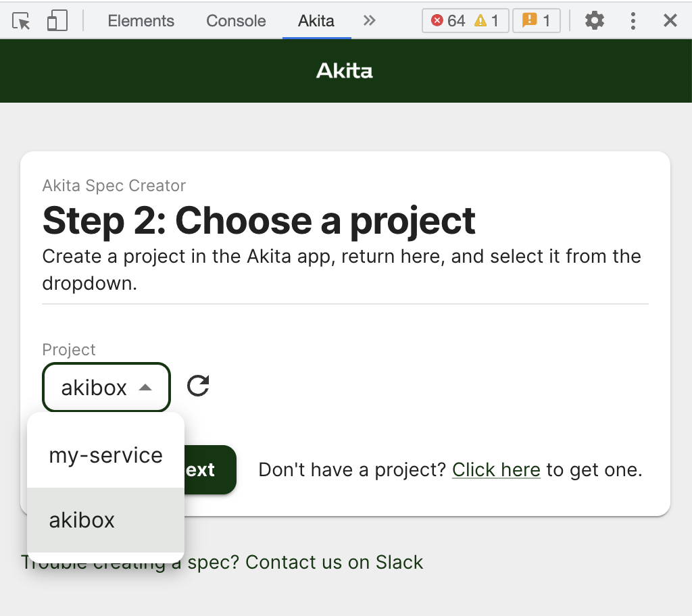Collapse the dropdown via the arrow

pos(145,388)
